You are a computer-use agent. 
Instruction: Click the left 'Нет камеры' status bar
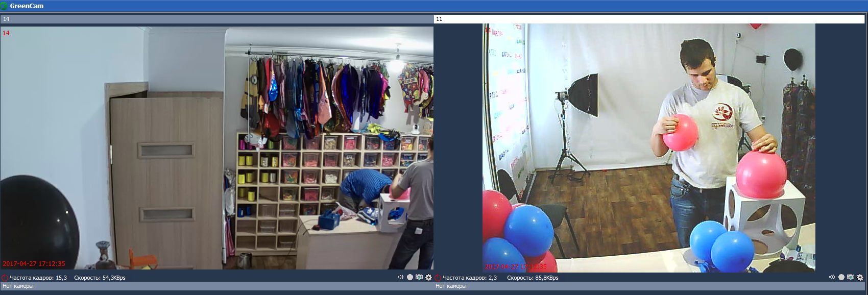[x=216, y=286]
